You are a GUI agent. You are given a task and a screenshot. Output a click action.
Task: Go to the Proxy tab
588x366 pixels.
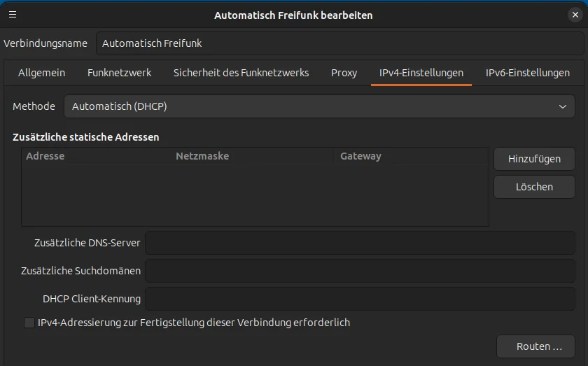[x=344, y=73]
